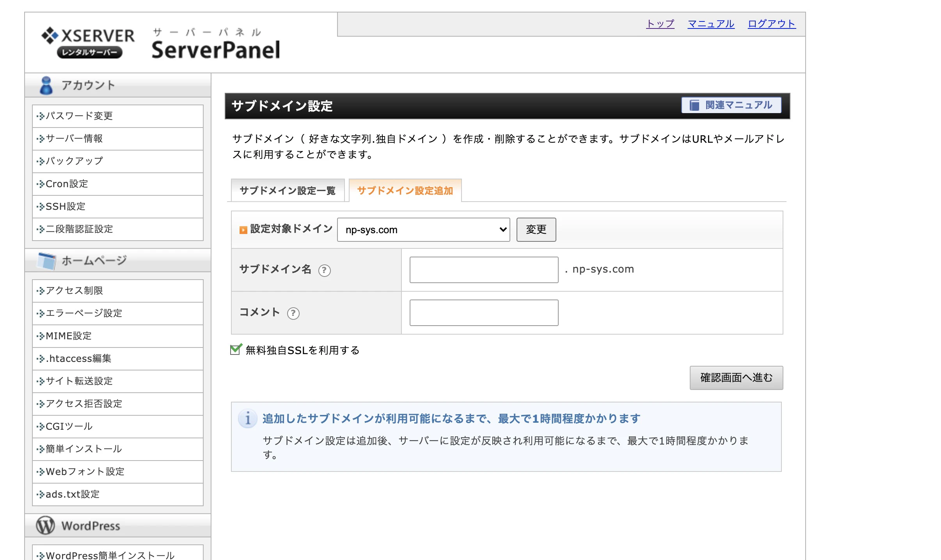Focus the サブドメイン名 input field
Image resolution: width=941 pixels, height=560 pixels.
484,270
